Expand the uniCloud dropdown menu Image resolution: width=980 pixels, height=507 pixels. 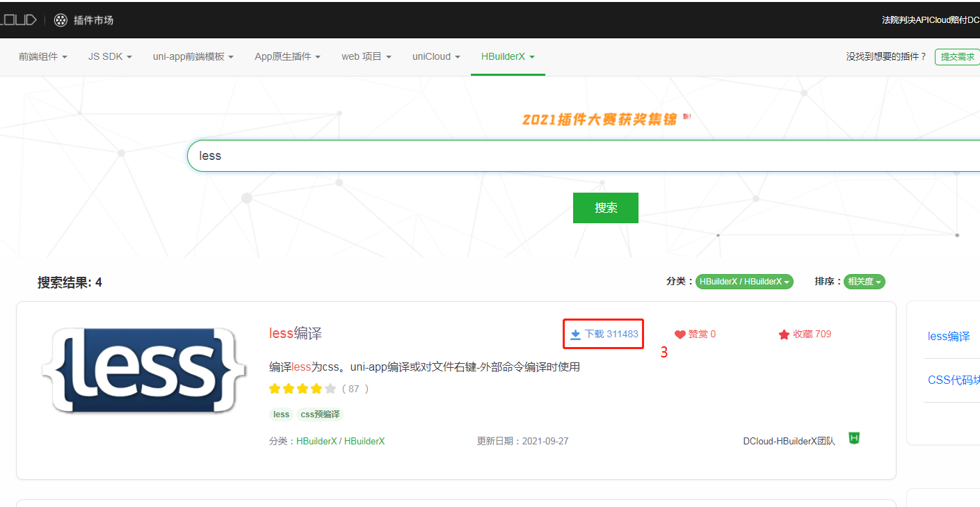pyautogui.click(x=435, y=56)
